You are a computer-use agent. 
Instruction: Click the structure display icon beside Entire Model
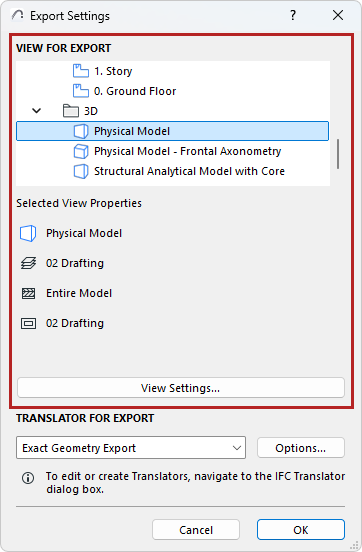point(28,293)
